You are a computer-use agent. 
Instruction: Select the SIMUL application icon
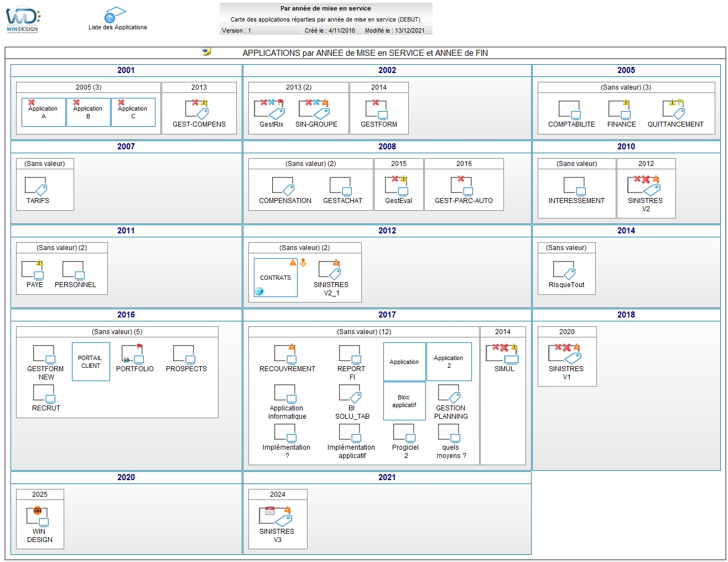tap(503, 354)
